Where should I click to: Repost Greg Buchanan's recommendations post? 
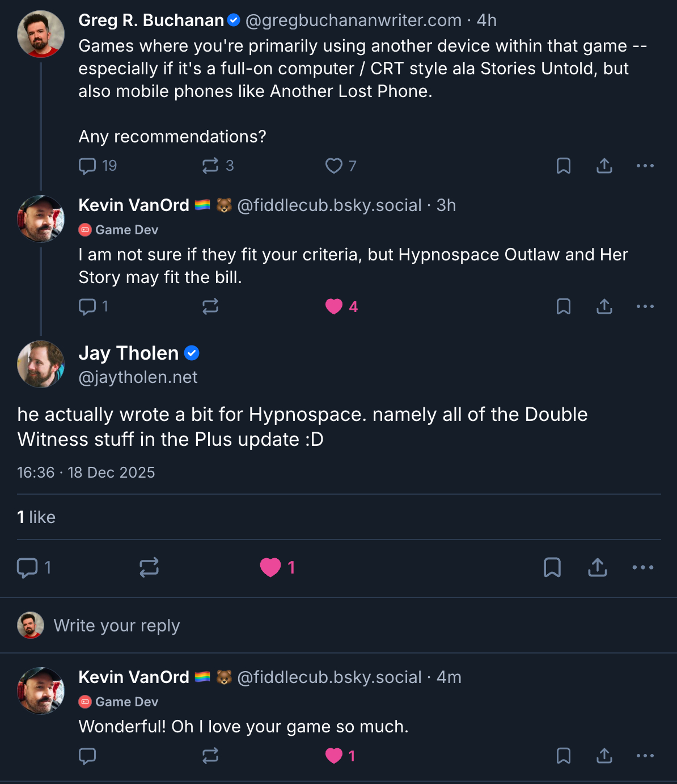[210, 166]
